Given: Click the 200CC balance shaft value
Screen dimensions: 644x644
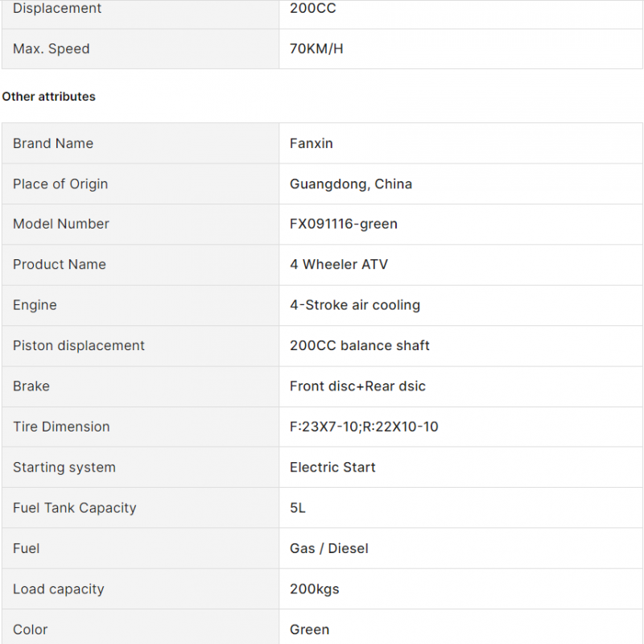Looking at the screenshot, I should [359, 345].
